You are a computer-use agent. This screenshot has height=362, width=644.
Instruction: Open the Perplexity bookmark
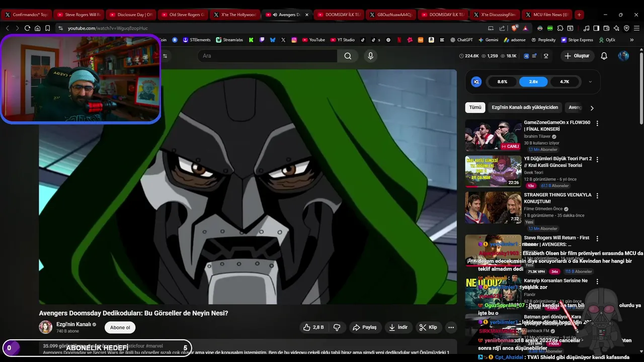tap(543, 40)
